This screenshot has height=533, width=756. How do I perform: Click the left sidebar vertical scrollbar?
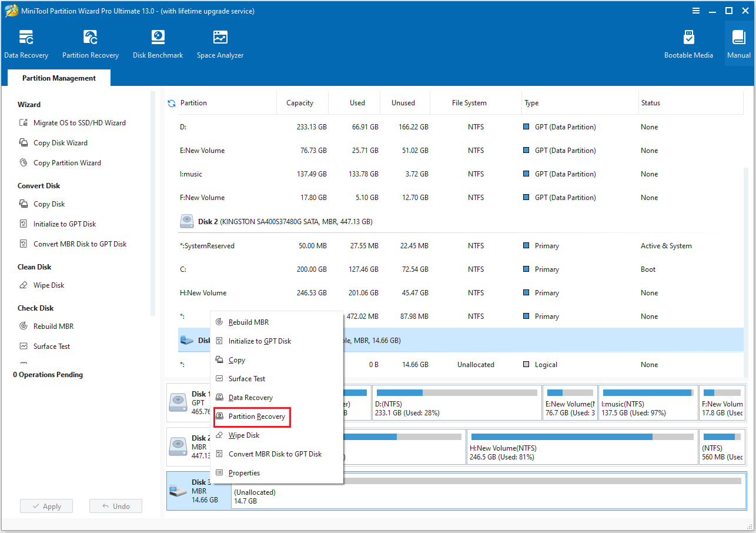click(153, 203)
